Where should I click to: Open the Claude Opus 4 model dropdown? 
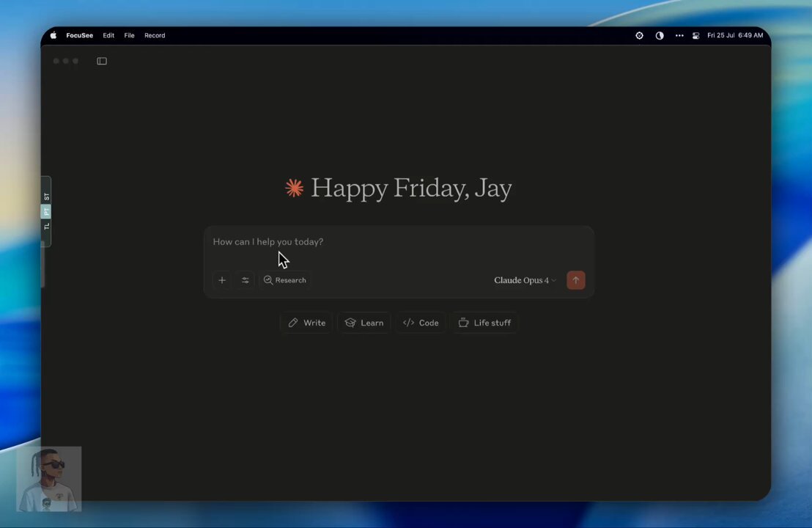(525, 280)
